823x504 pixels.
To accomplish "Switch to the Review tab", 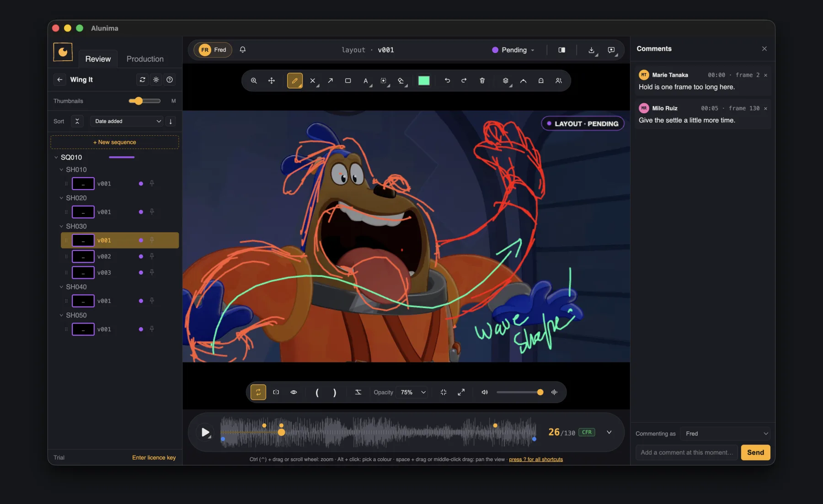I will point(98,59).
